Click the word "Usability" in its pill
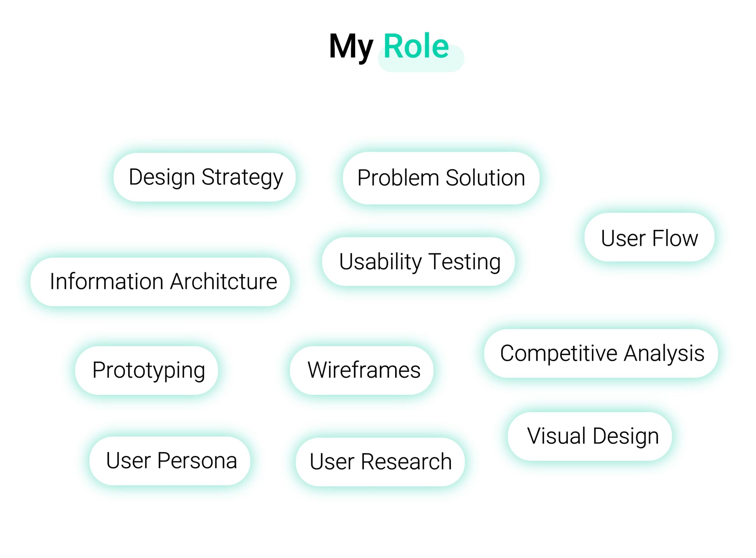 (381, 262)
